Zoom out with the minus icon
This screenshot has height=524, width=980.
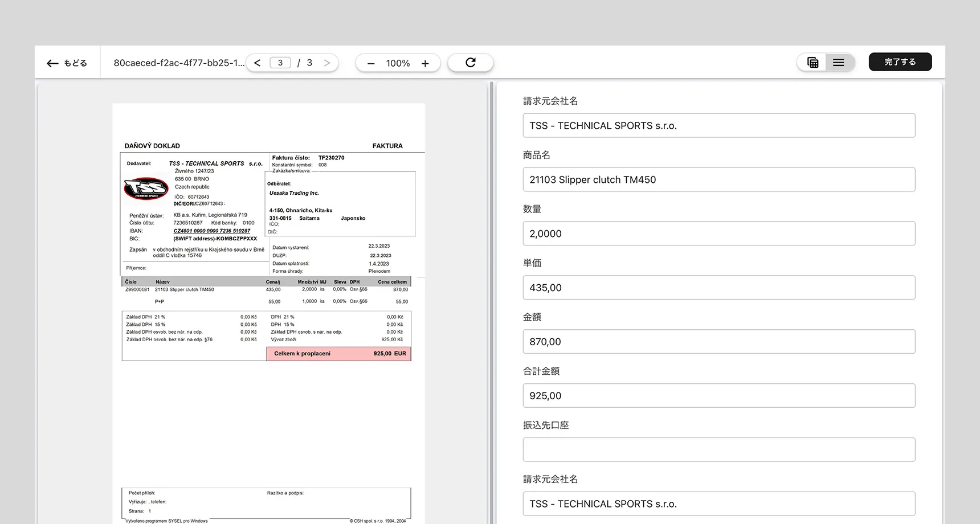pyautogui.click(x=371, y=63)
